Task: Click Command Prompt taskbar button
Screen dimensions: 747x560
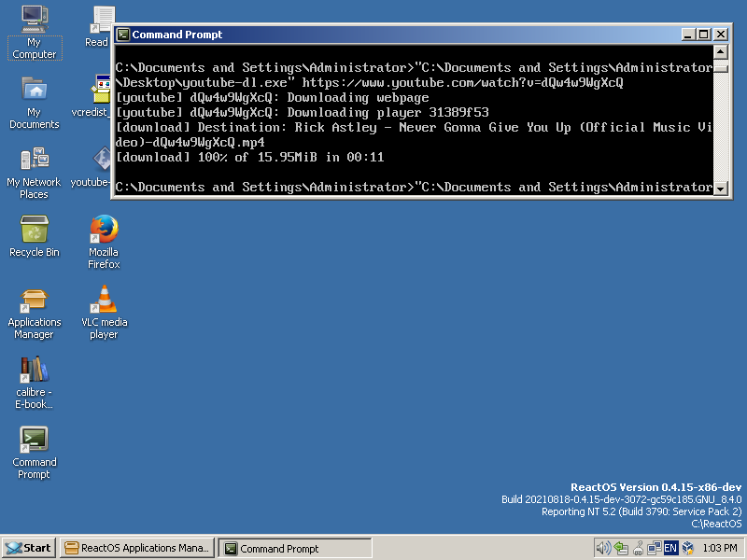Action: (x=294, y=548)
